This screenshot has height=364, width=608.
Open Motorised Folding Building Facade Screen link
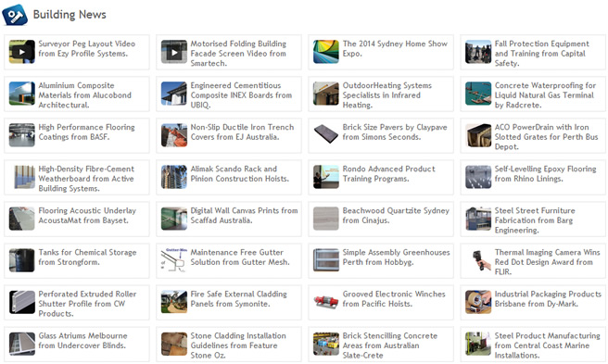[238, 54]
